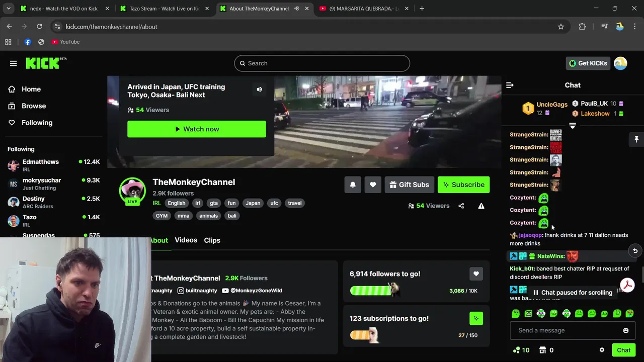This screenshot has width=644, height=362.
Task: Click the chat replay round arrow
Action: point(635,251)
